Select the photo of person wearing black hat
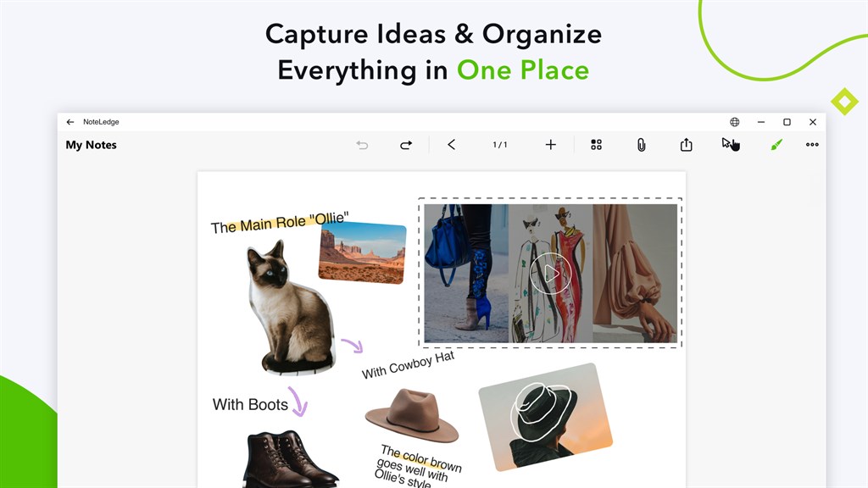The width and height of the screenshot is (868, 488). click(x=545, y=417)
